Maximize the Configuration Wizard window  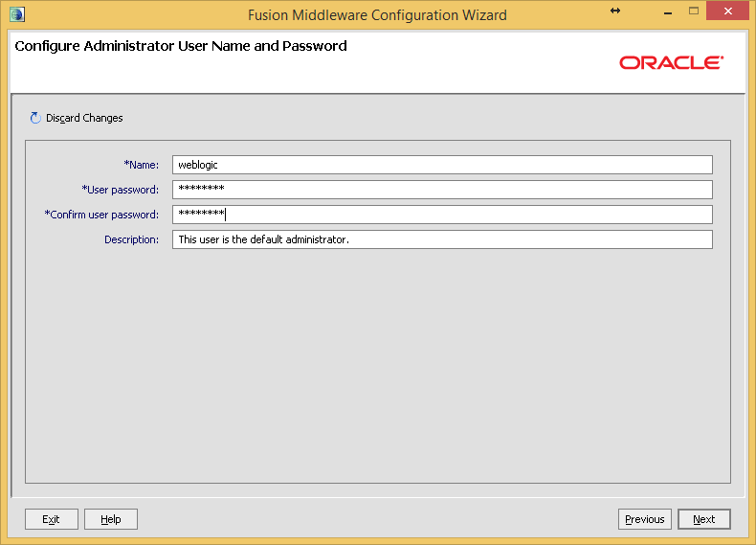point(694,11)
